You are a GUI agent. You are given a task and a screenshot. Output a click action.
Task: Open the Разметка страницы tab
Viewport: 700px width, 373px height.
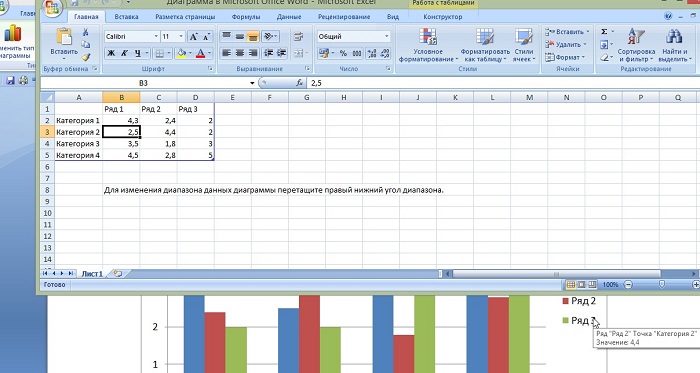[185, 17]
